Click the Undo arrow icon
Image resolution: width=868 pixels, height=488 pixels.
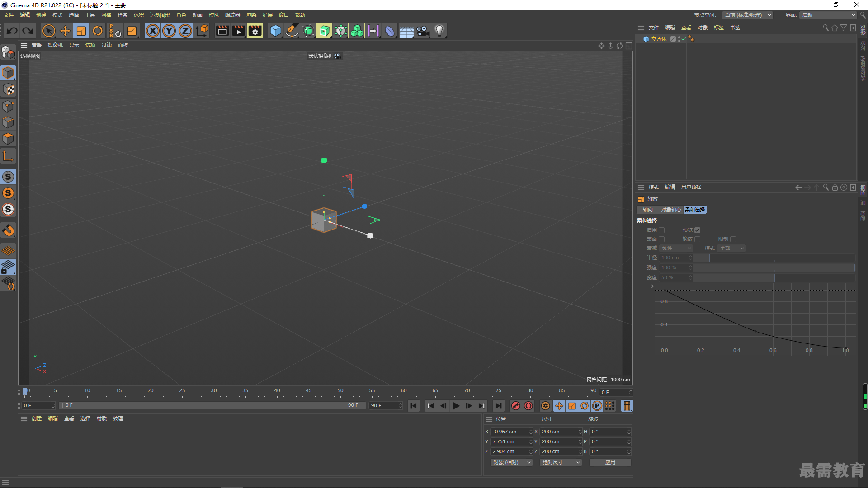coord(12,31)
